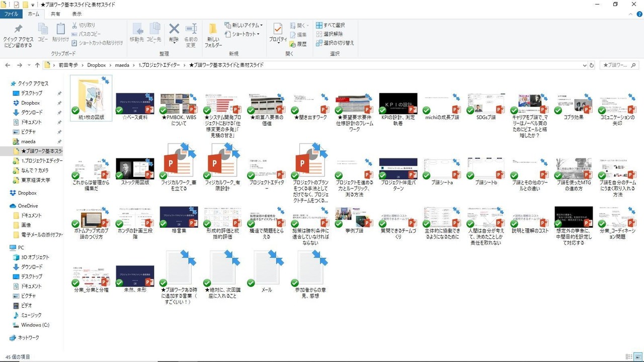Open the ファイル (File) menu
This screenshot has height=362, width=644.
(11, 14)
